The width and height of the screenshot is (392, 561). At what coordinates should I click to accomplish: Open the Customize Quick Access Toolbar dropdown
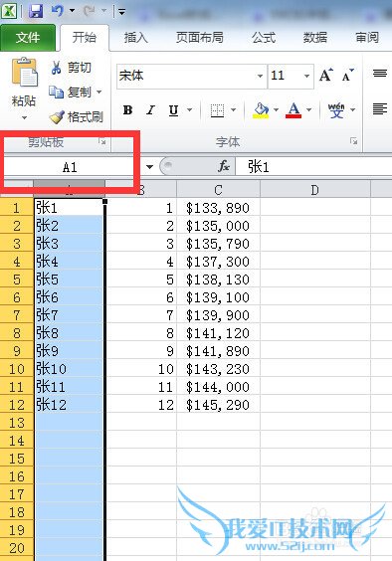point(121,12)
